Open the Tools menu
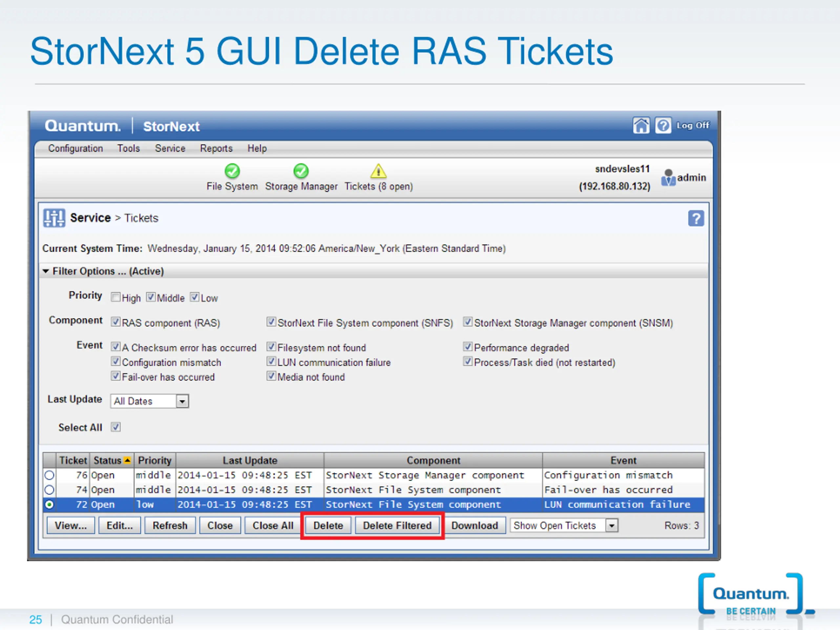Image resolution: width=840 pixels, height=630 pixels. [x=128, y=149]
